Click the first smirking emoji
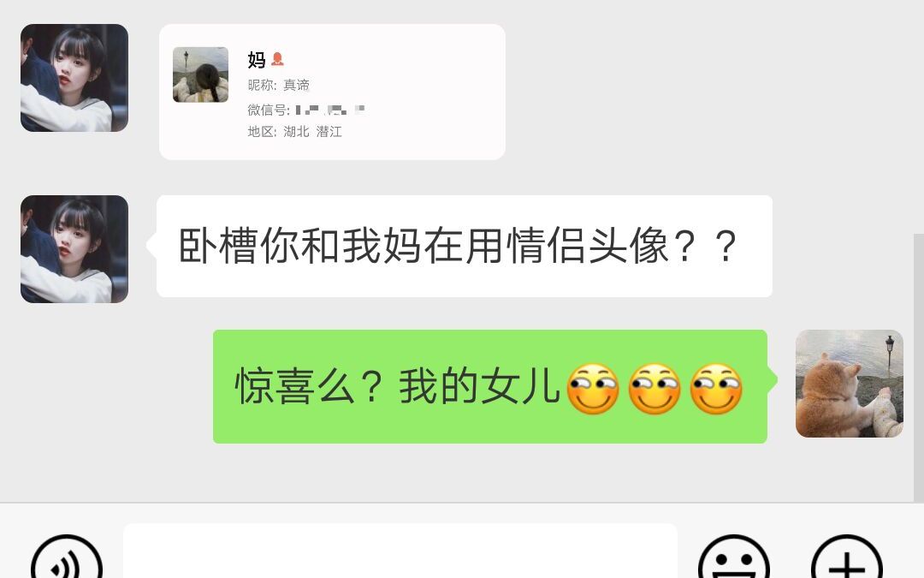This screenshot has width=924, height=578. tap(593, 388)
